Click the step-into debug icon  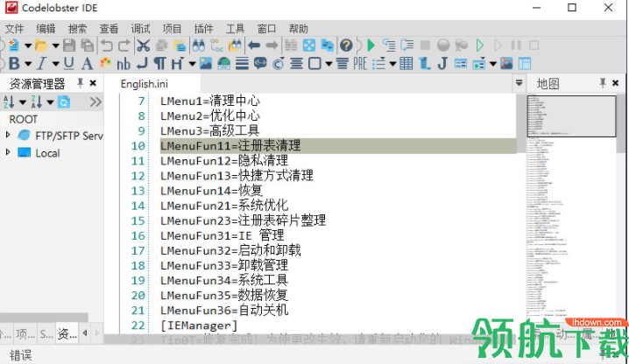tap(388, 45)
